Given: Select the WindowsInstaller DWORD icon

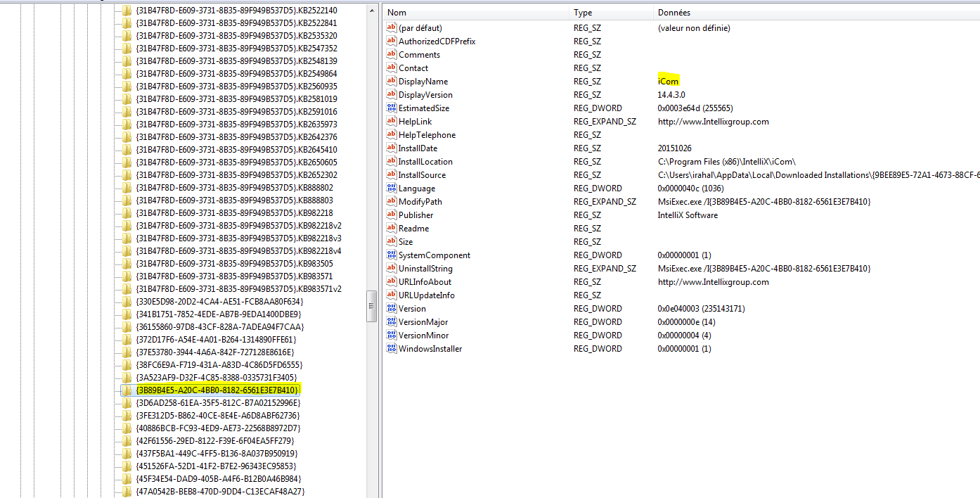Looking at the screenshot, I should pyautogui.click(x=392, y=349).
